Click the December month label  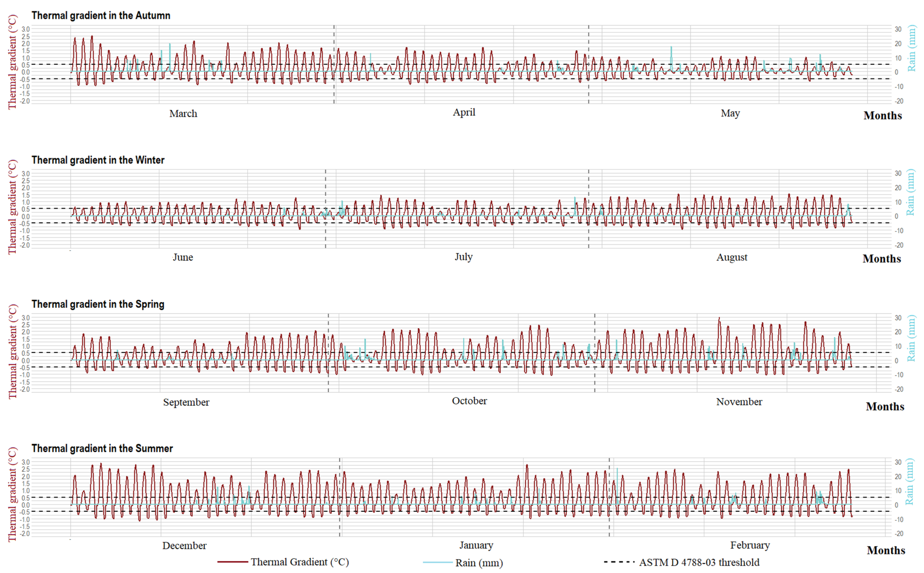184,546
